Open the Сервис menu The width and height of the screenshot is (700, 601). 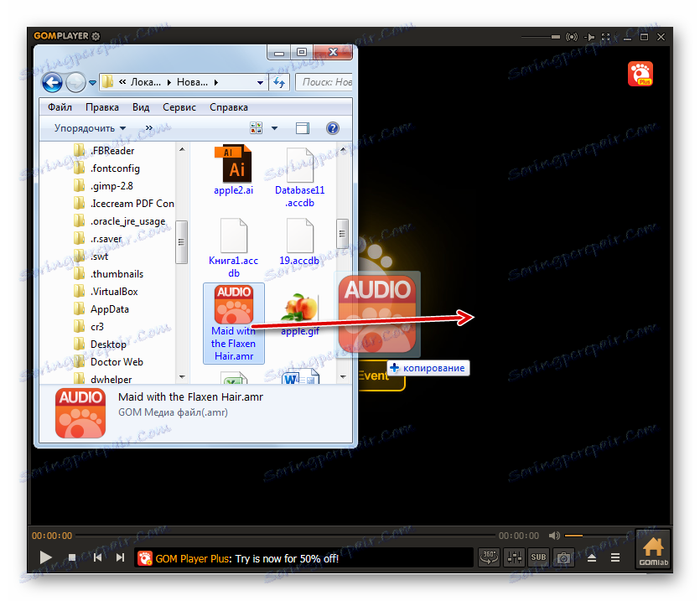(x=179, y=107)
